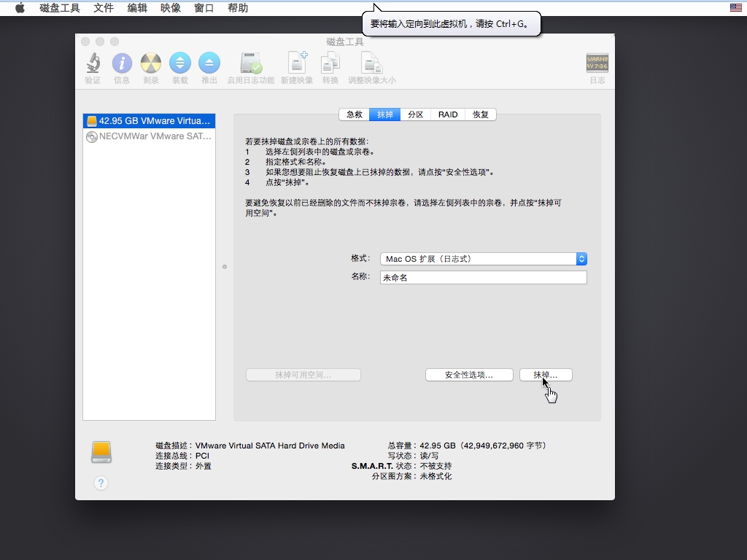
Task: Switch to the Partition (分区) tab
Action: click(415, 114)
